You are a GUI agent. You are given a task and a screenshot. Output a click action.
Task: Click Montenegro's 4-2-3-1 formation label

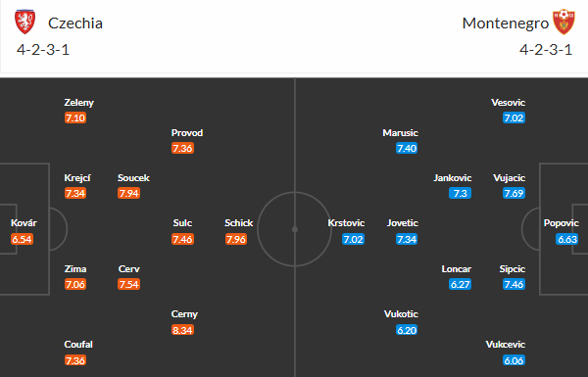click(x=546, y=50)
